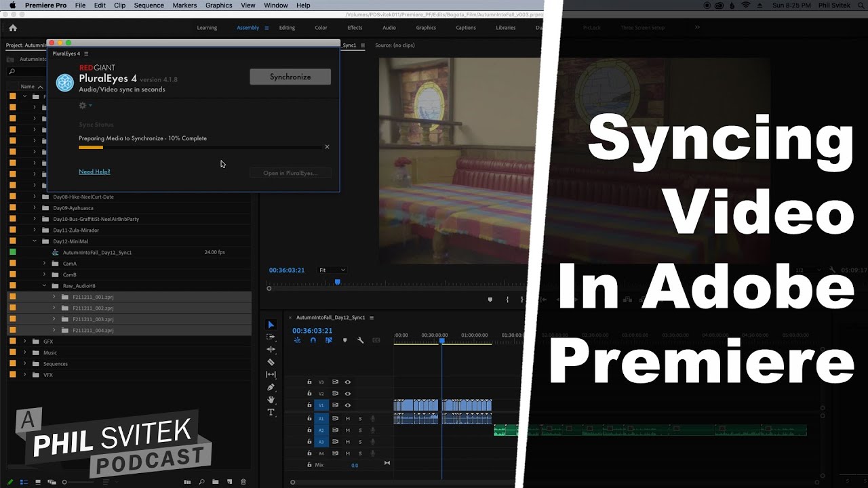Image resolution: width=868 pixels, height=488 pixels.
Task: Select the Pen tool
Action: (x=271, y=387)
